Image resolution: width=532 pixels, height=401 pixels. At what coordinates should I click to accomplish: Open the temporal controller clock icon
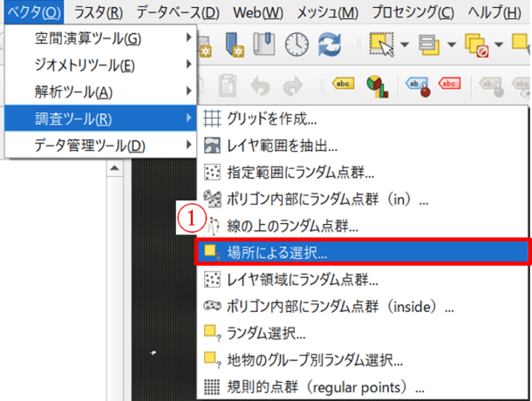click(297, 44)
